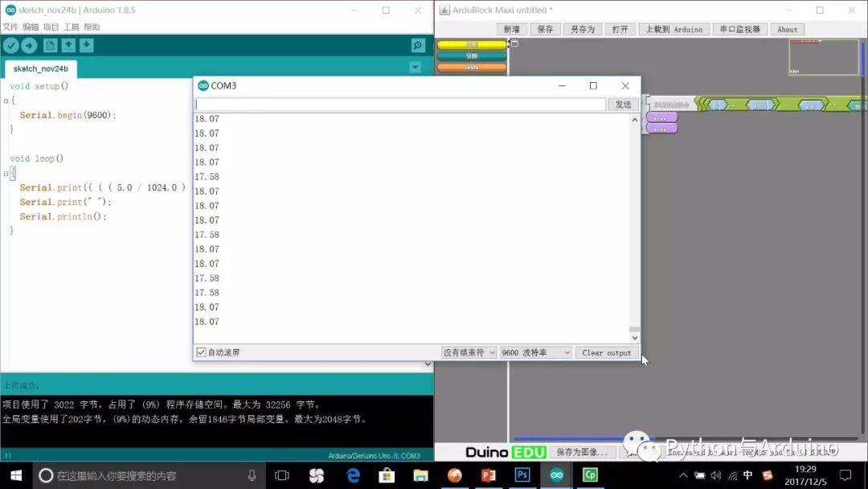Open the 9600 波特率 baud rate dropdown
The height and width of the screenshot is (489, 868).
tap(536, 352)
